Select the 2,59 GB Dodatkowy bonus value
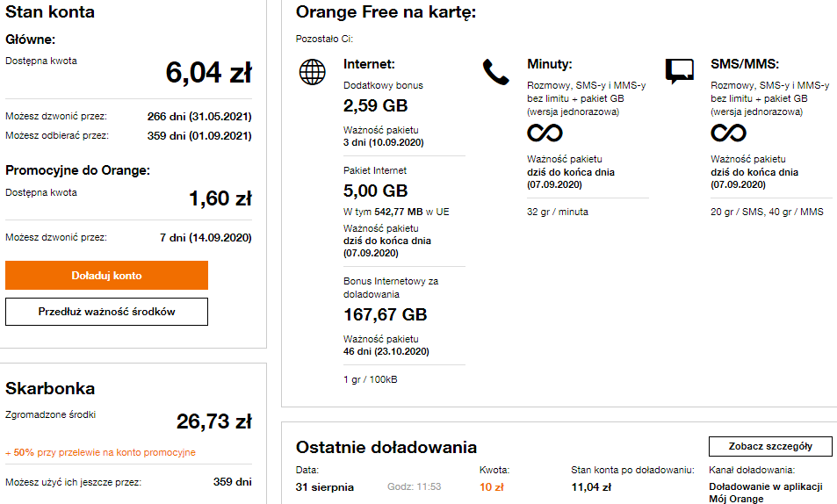The width and height of the screenshot is (837, 504). click(375, 106)
